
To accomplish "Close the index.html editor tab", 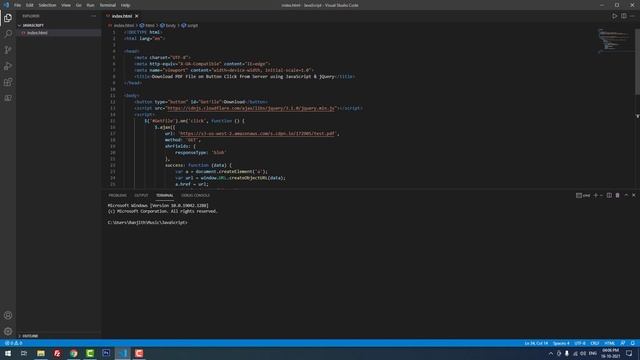I will [137, 16].
